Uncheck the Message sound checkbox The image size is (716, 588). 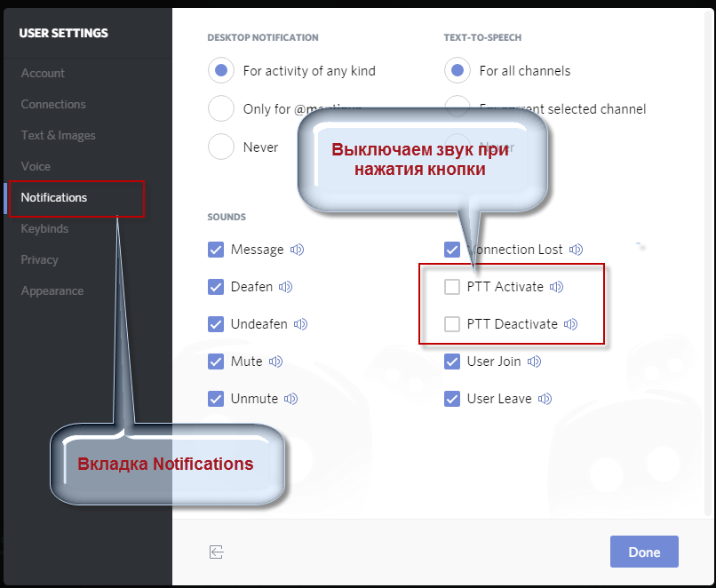point(216,250)
